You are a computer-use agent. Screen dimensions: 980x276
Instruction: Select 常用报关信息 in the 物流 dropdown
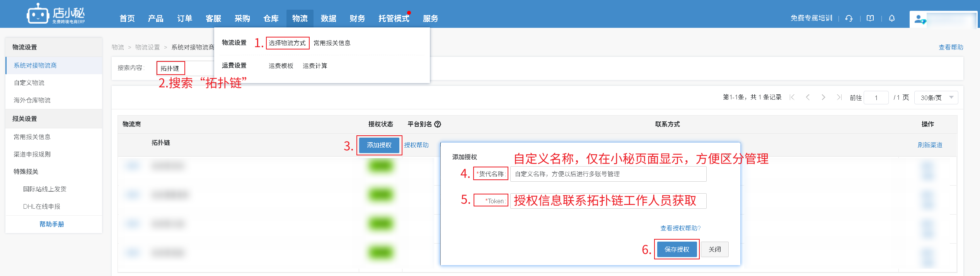click(x=332, y=43)
